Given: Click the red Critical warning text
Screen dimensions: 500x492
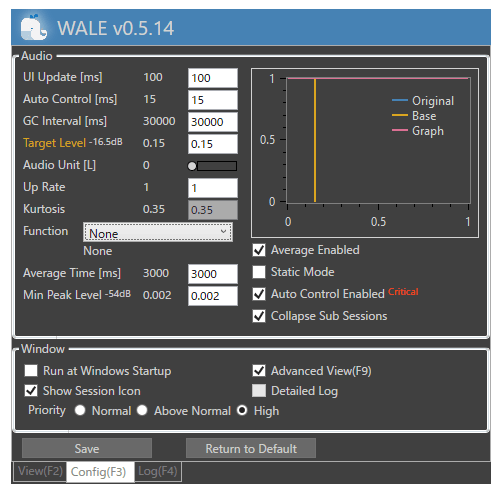Looking at the screenshot, I should point(403,292).
